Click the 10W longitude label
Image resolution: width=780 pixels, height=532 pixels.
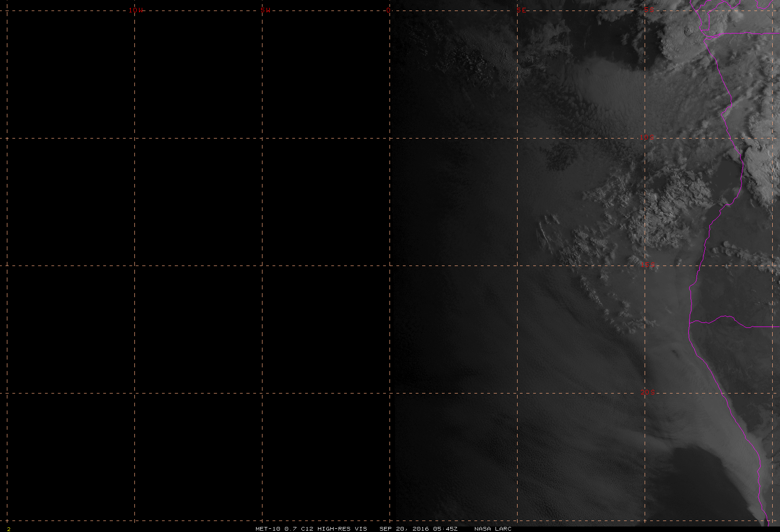(x=135, y=10)
